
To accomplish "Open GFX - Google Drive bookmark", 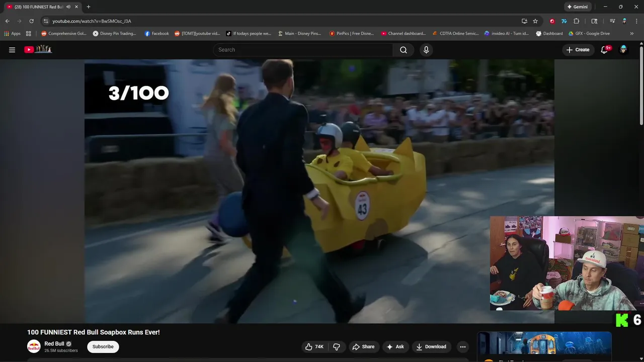I will click(x=589, y=33).
